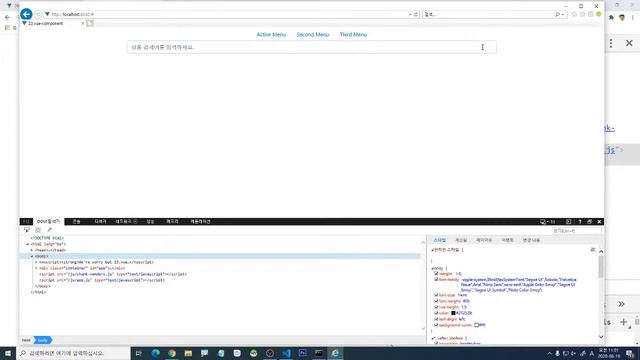Click the Windows Start button
This screenshot has height=360, width=640.
coord(8,353)
